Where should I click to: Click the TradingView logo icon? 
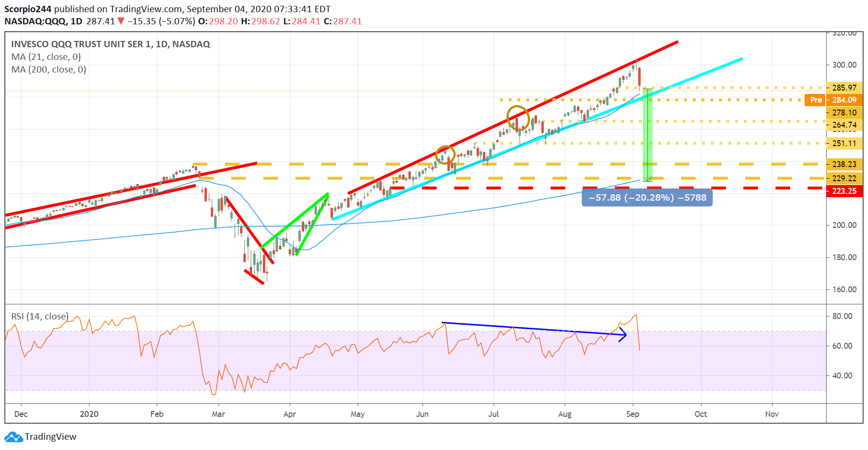point(13,437)
